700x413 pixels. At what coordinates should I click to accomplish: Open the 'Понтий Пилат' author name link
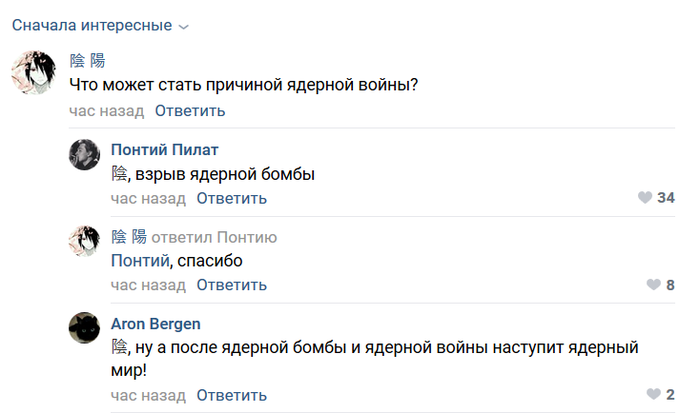click(x=164, y=150)
